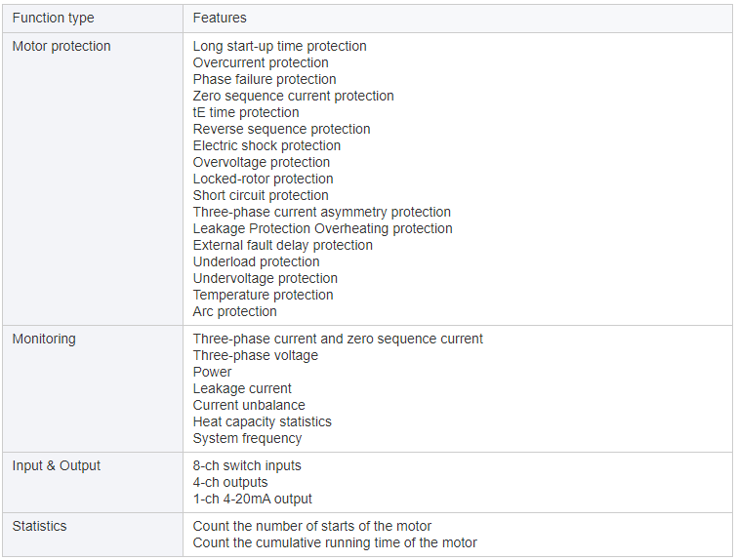Select Zero sequence current protection line
This screenshot has width=737, height=560.
click(293, 96)
